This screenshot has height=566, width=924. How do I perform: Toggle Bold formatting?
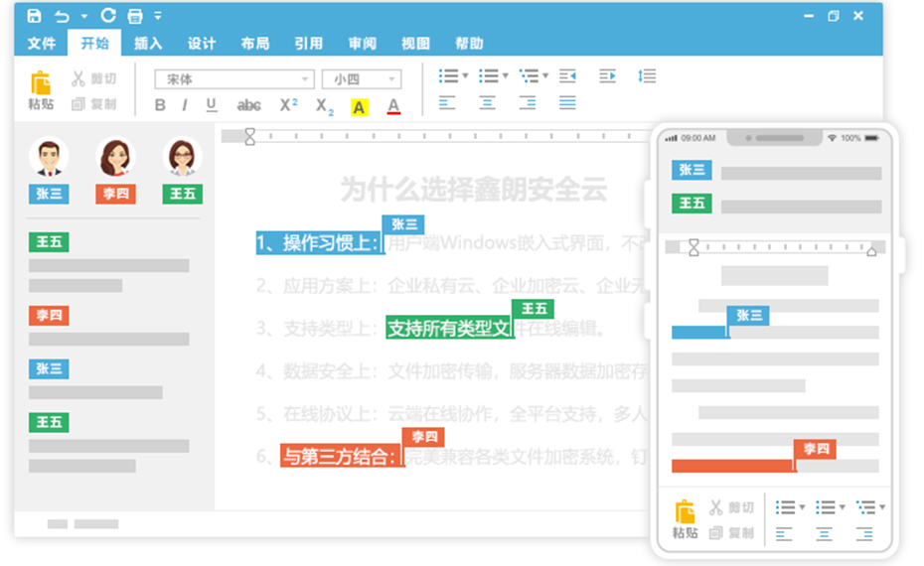tap(161, 105)
